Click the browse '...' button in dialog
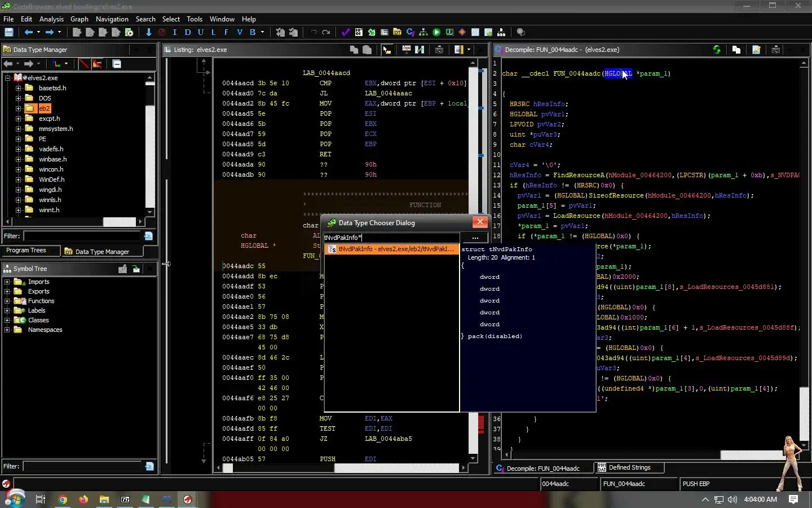The width and height of the screenshot is (812, 508). coord(475,238)
